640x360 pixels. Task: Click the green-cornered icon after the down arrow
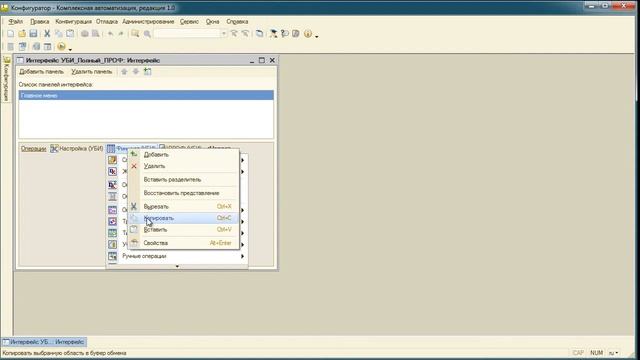coord(147,72)
